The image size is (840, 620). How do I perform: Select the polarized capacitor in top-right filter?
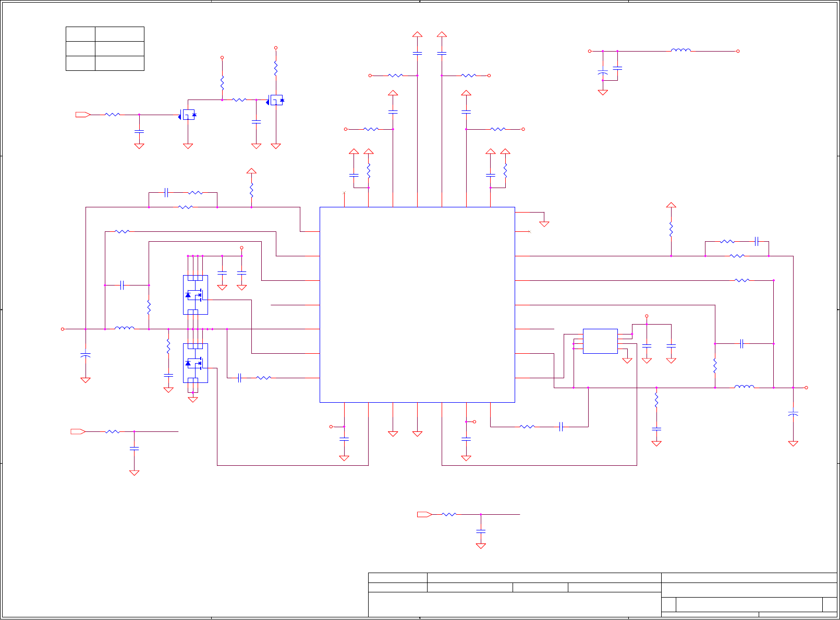tap(603, 72)
